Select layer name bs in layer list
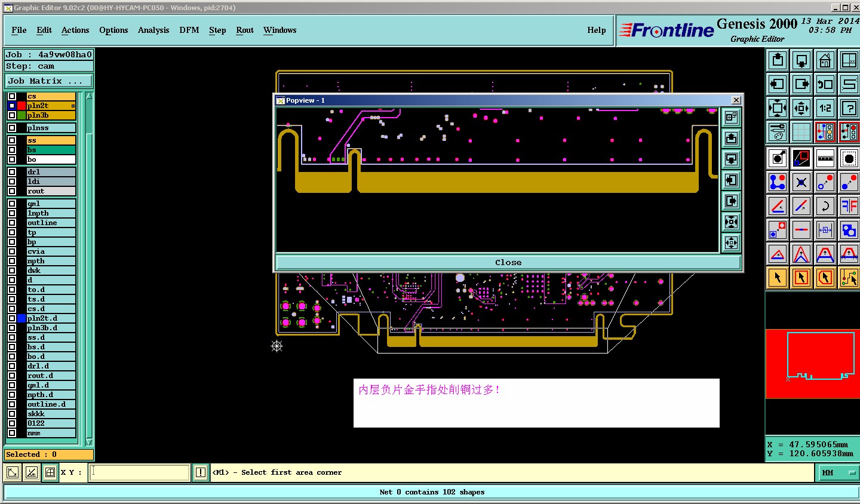 pos(51,150)
